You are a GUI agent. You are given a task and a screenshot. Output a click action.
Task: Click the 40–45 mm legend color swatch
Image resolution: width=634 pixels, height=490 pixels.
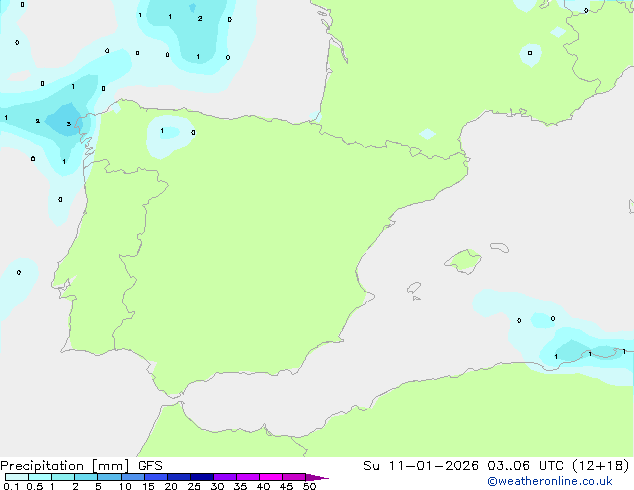(x=271, y=477)
